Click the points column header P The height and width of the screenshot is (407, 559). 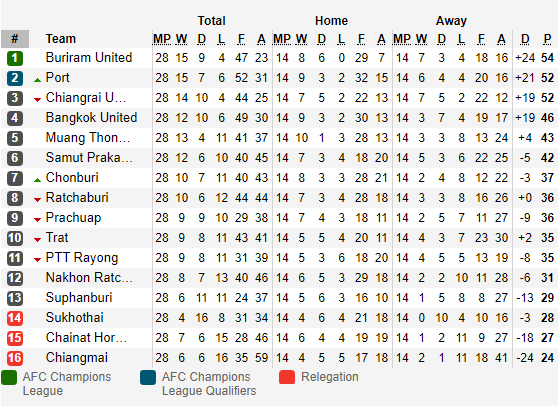(547, 39)
